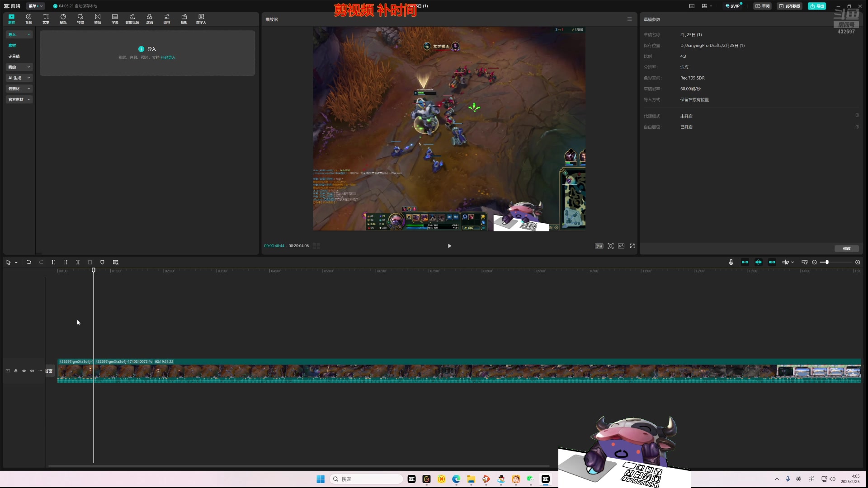Toggle auto snapping on the timeline
Screen dimensions: 868x488
tap(759, 262)
